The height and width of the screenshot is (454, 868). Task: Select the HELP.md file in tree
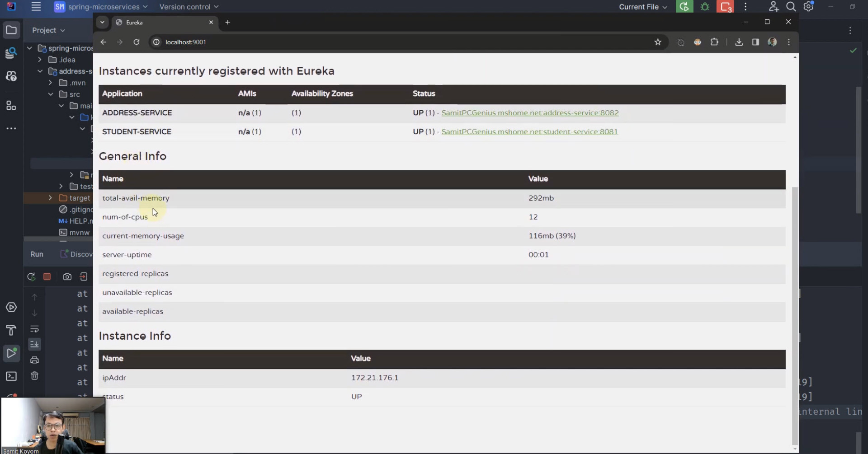click(75, 221)
